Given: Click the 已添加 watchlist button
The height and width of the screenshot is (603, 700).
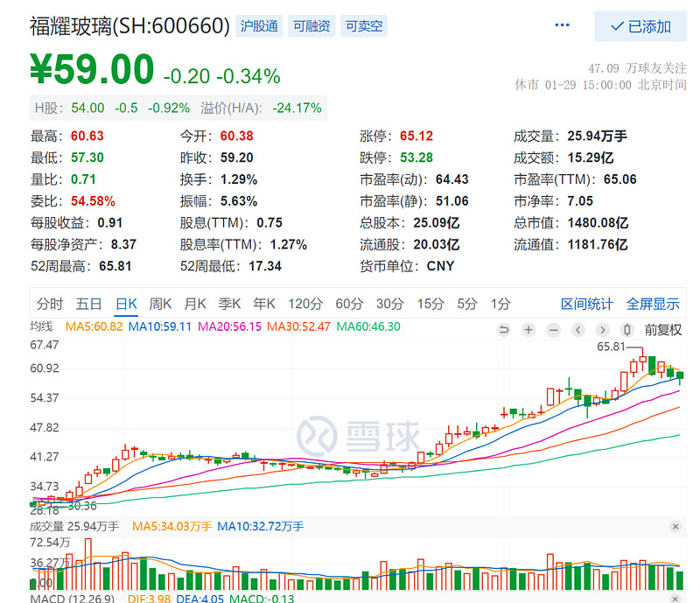Looking at the screenshot, I should pyautogui.click(x=640, y=27).
